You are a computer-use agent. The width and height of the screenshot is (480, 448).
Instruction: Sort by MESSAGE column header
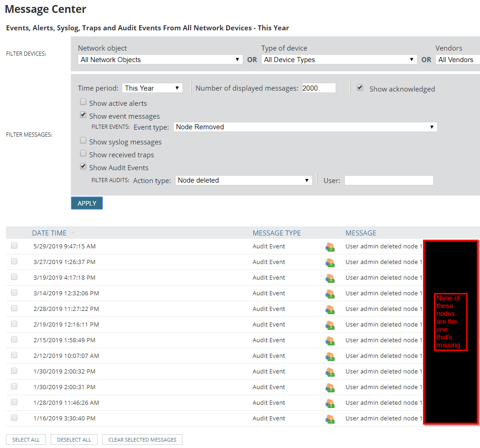tap(360, 233)
